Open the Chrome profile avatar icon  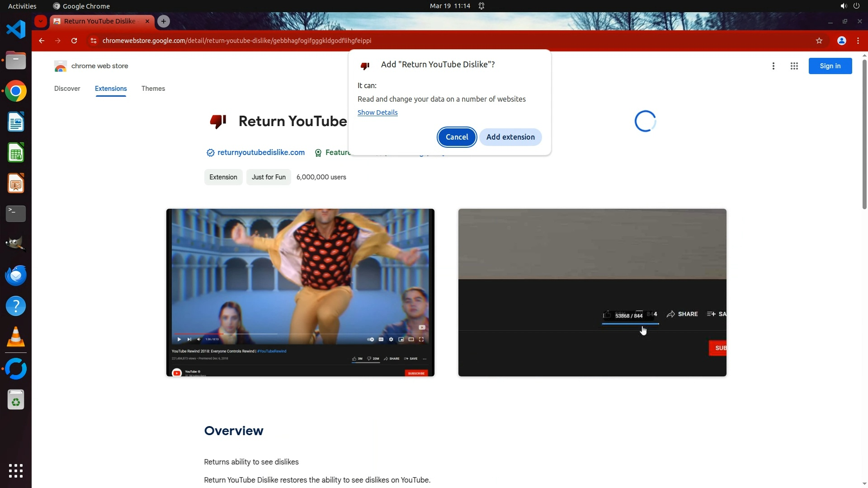[x=841, y=41]
